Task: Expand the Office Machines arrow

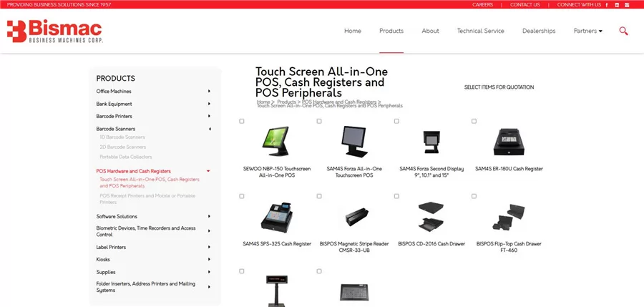Action: coord(209,91)
